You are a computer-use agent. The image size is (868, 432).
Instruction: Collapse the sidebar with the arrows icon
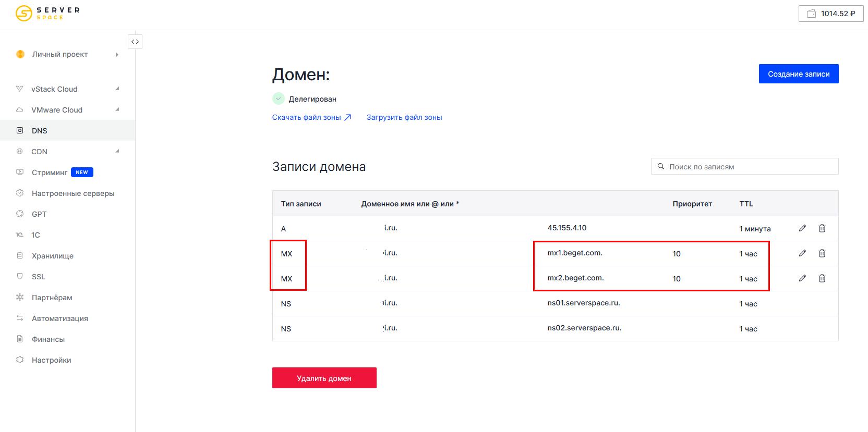click(x=135, y=42)
